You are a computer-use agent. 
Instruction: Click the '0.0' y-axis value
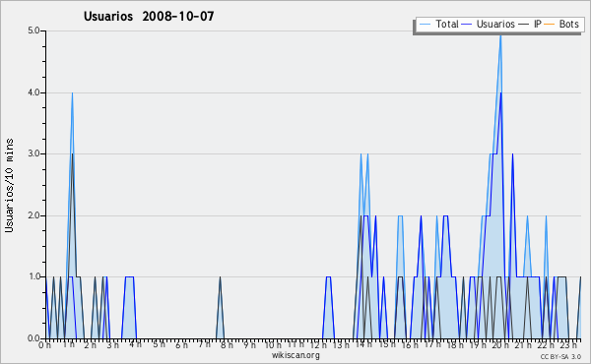point(33,338)
